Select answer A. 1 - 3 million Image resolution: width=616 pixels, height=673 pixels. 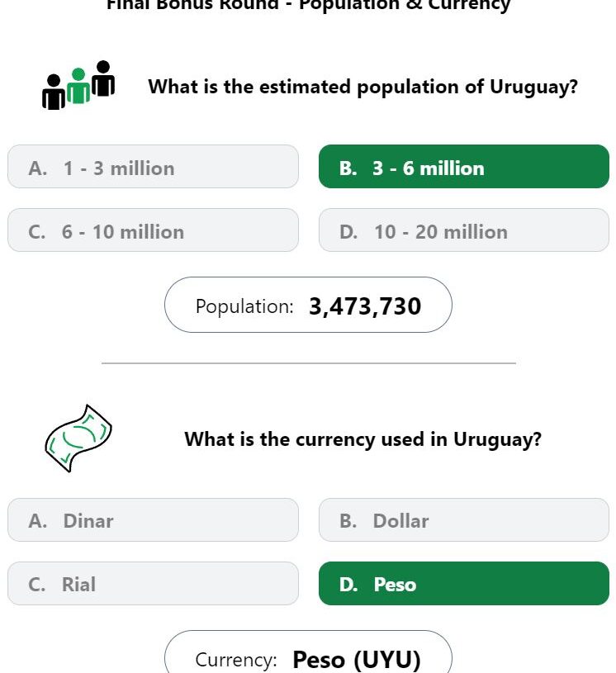pyautogui.click(x=153, y=167)
